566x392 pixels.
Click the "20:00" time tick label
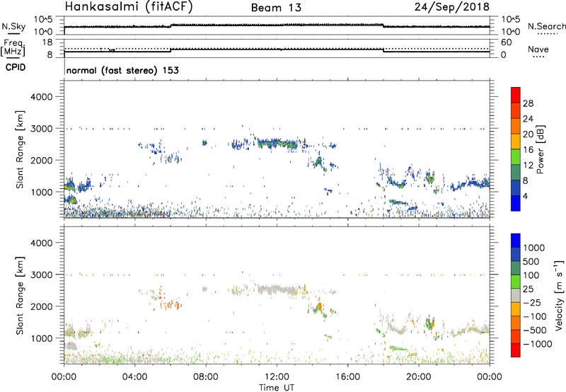pyautogui.click(x=419, y=377)
